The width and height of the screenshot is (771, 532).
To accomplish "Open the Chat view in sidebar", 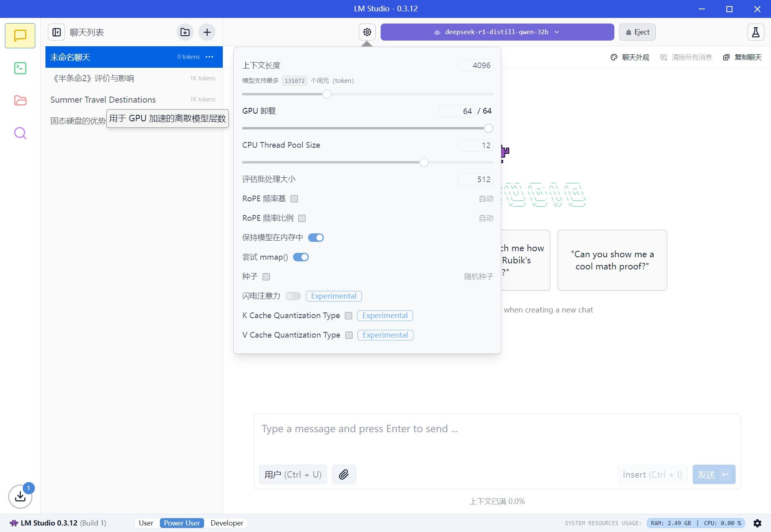I will 20,36.
